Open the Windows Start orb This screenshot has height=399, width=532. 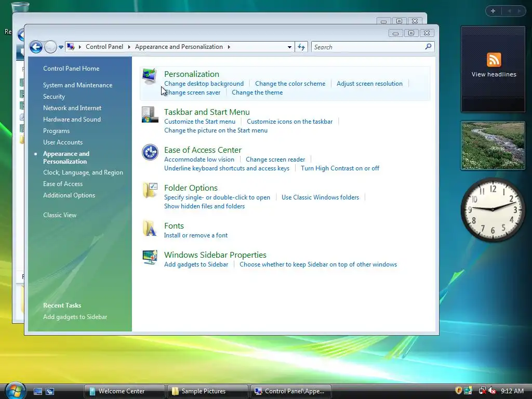(x=15, y=391)
